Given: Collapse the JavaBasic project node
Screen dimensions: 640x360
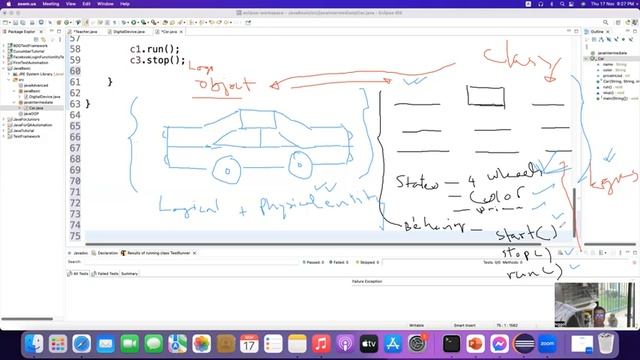Looking at the screenshot, I should pyautogui.click(x=4, y=68).
